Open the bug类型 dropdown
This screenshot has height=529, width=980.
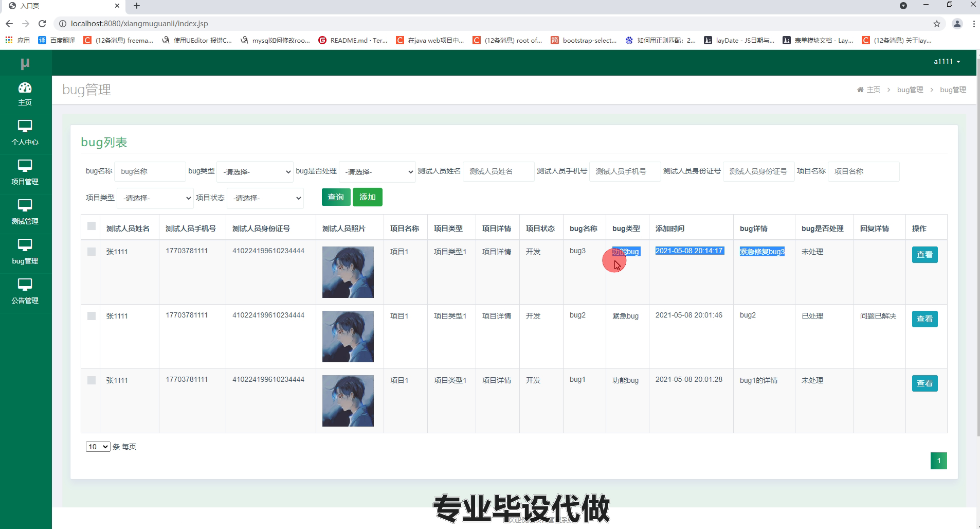255,172
